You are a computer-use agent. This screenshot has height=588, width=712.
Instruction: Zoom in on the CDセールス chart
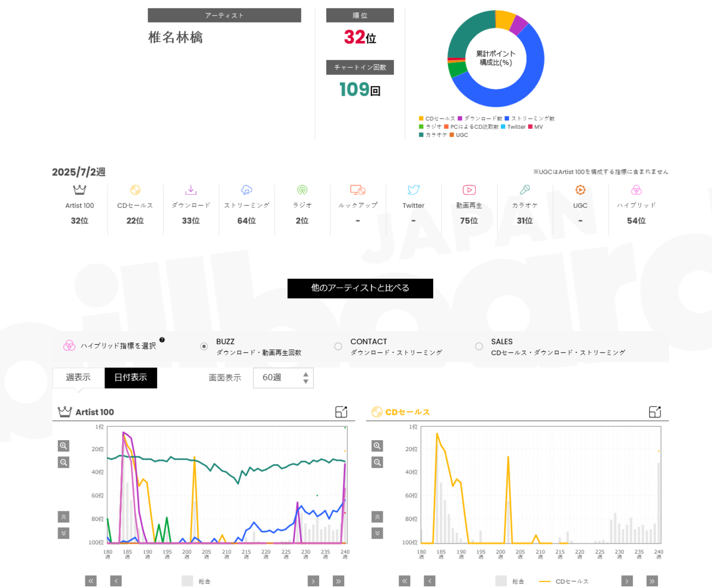point(377,446)
